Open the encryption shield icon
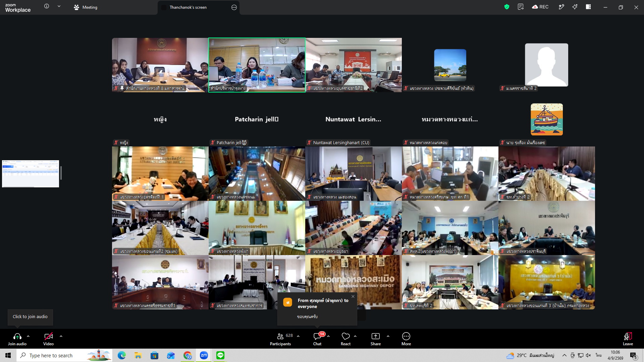Image resolution: width=644 pixels, height=362 pixels. 507,7
